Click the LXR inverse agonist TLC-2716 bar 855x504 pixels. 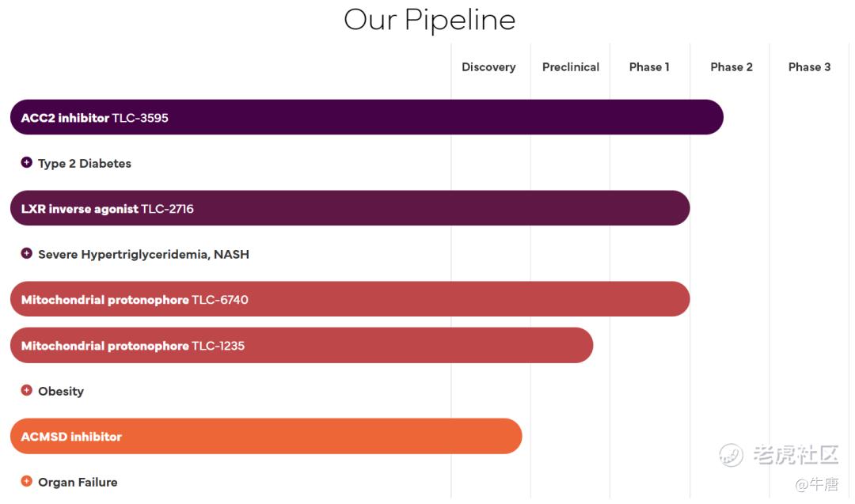pyautogui.click(x=350, y=208)
